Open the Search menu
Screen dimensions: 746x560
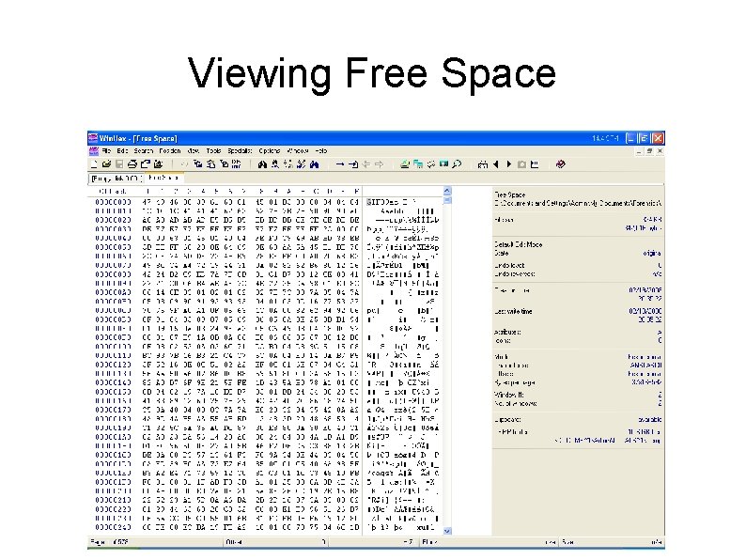(x=143, y=151)
